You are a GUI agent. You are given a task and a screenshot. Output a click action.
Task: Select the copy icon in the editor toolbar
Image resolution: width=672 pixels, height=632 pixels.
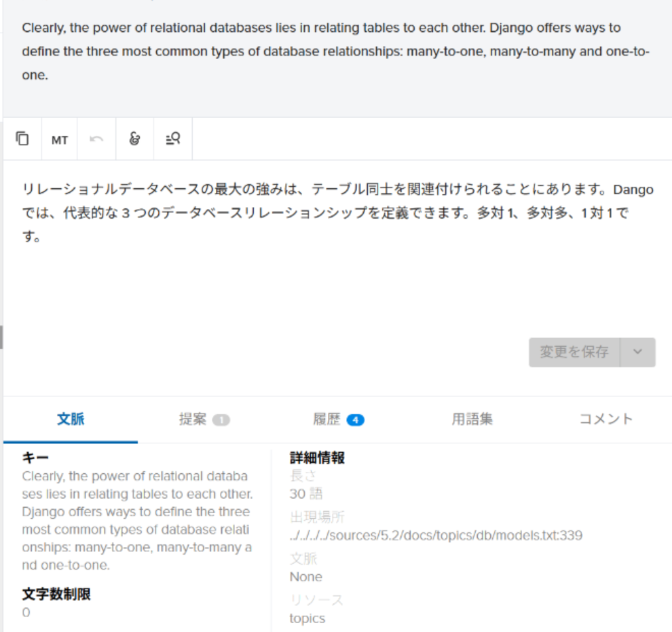pos(22,138)
